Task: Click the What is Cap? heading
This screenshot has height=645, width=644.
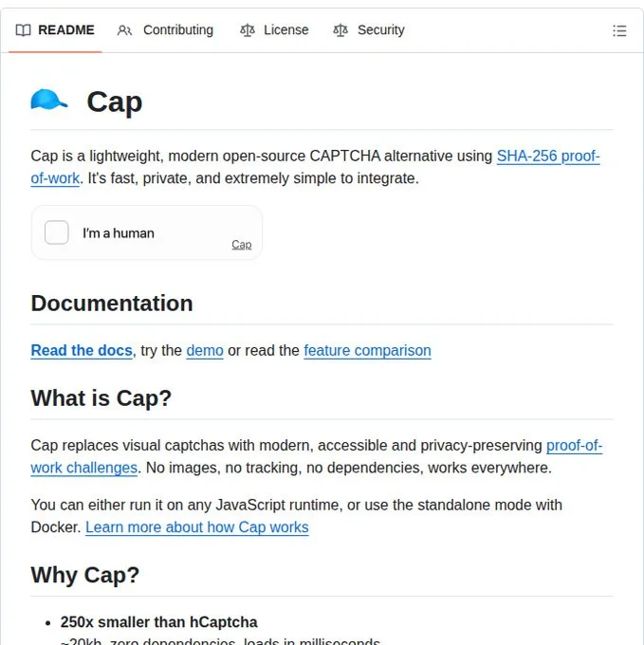Action: (x=101, y=398)
